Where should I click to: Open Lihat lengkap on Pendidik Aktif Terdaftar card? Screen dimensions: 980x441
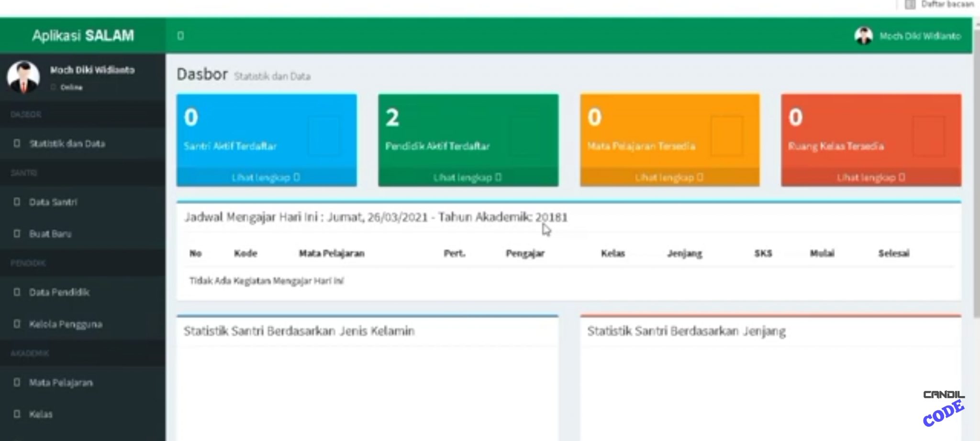coord(468,177)
